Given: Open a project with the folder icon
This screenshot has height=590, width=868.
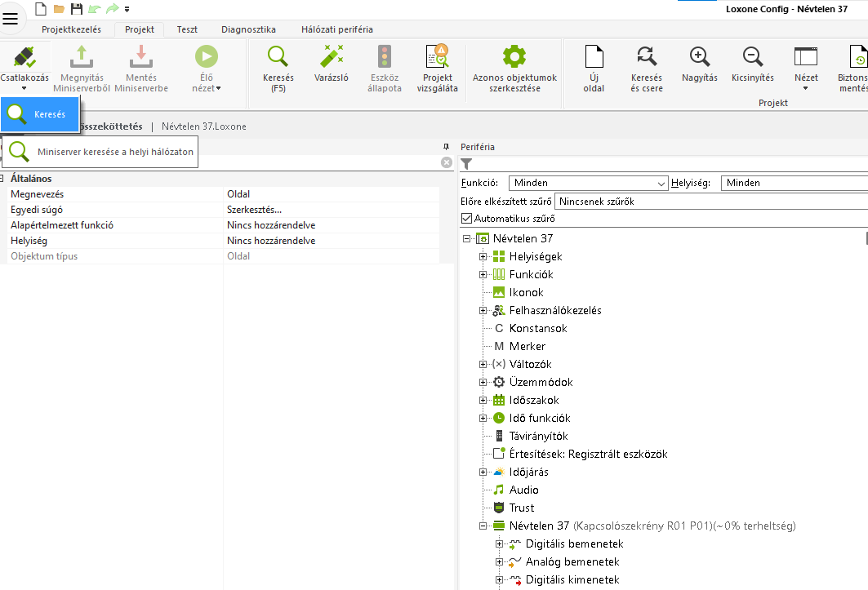Looking at the screenshot, I should point(59,9).
